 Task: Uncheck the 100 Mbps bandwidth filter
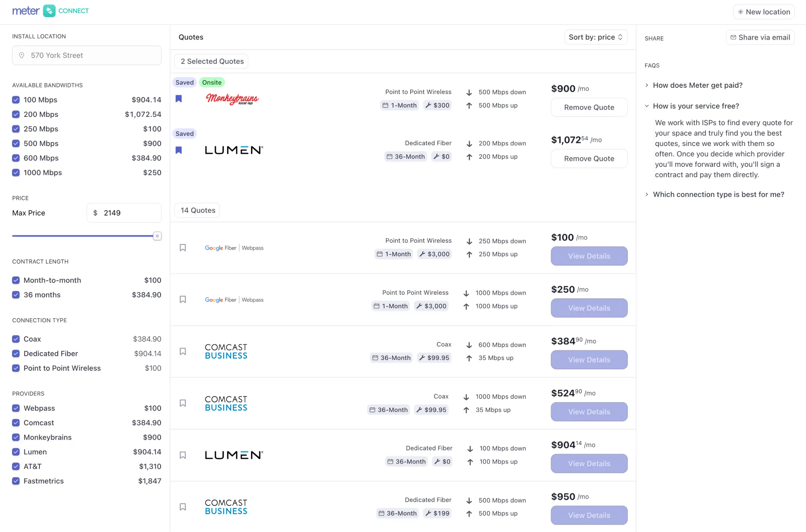coord(16,100)
